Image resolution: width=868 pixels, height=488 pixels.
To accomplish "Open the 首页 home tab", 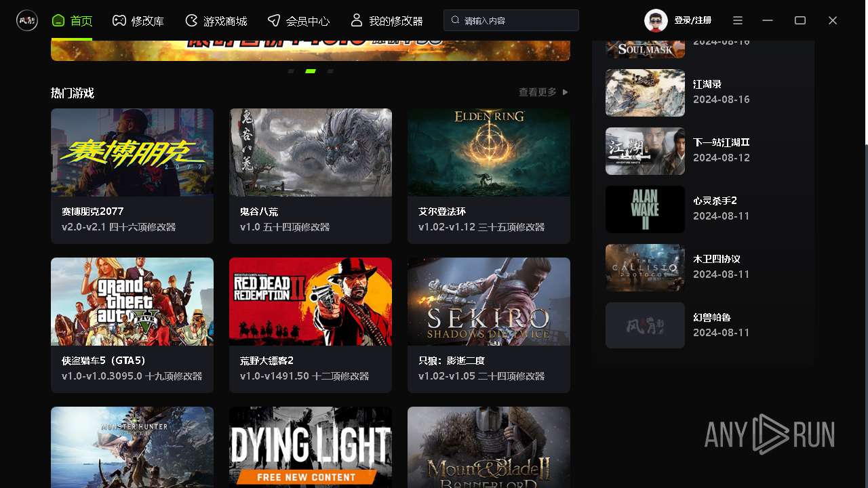I will (72, 21).
